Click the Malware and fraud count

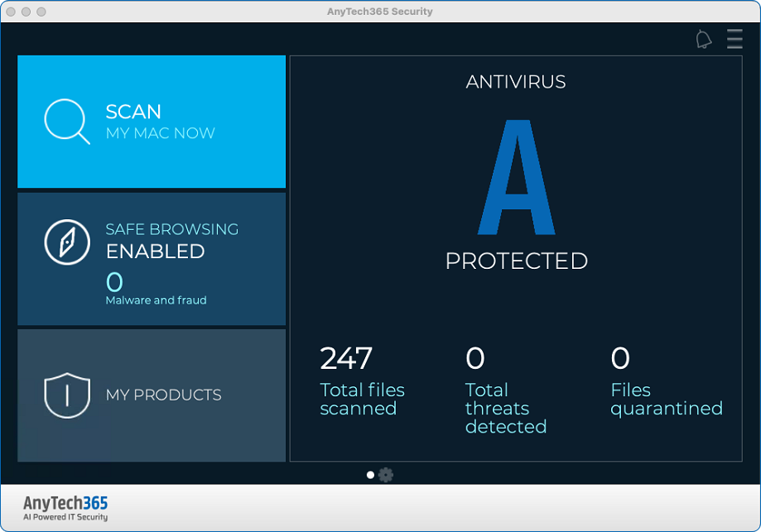coord(114,282)
